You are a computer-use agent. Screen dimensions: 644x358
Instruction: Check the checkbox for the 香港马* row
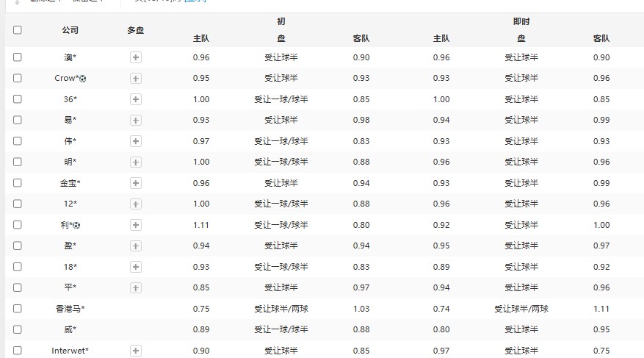click(x=18, y=309)
